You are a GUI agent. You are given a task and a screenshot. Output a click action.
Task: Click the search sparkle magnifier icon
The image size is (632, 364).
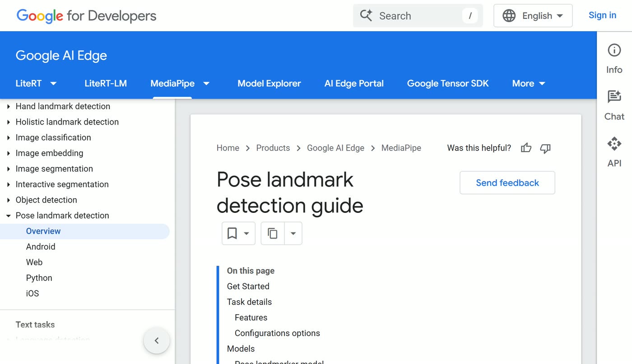366,16
